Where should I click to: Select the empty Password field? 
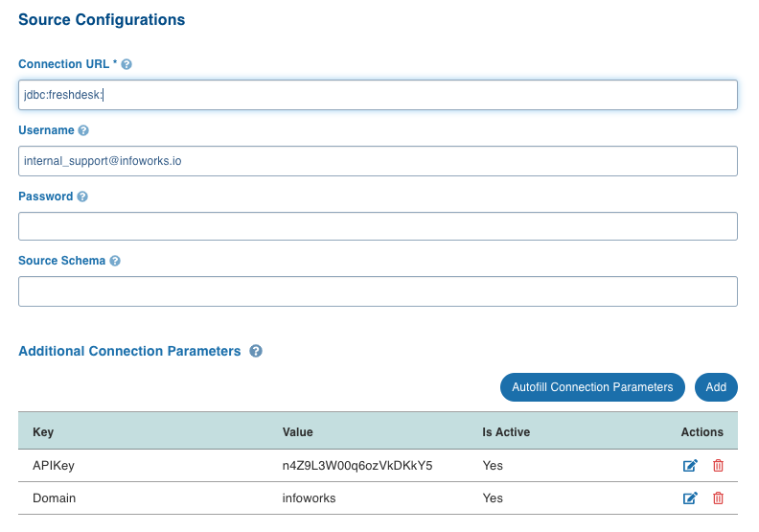378,226
